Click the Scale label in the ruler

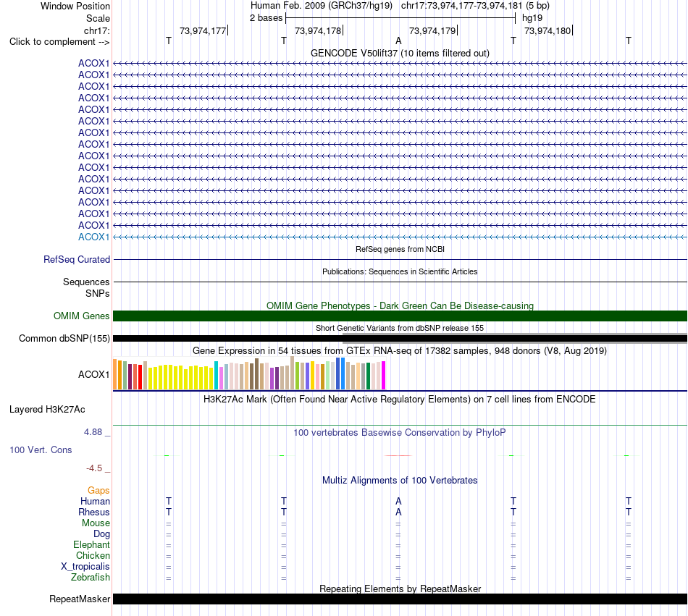click(98, 18)
